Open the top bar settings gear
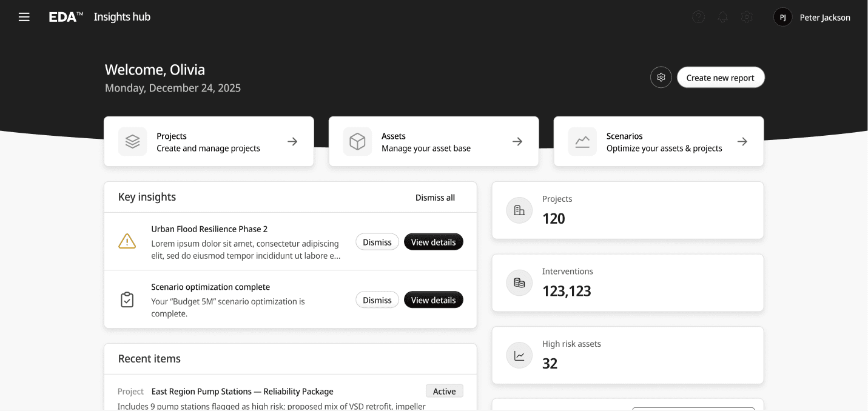The image size is (868, 411). (747, 18)
